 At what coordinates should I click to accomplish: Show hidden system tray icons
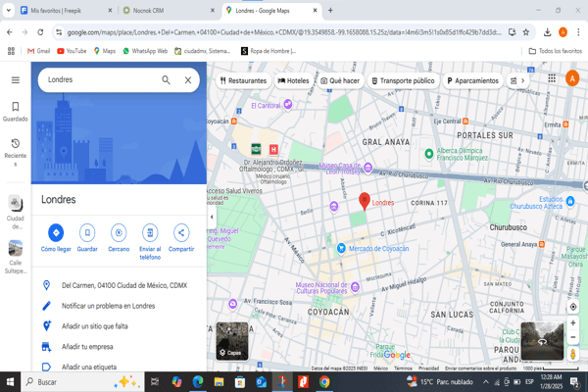click(486, 382)
